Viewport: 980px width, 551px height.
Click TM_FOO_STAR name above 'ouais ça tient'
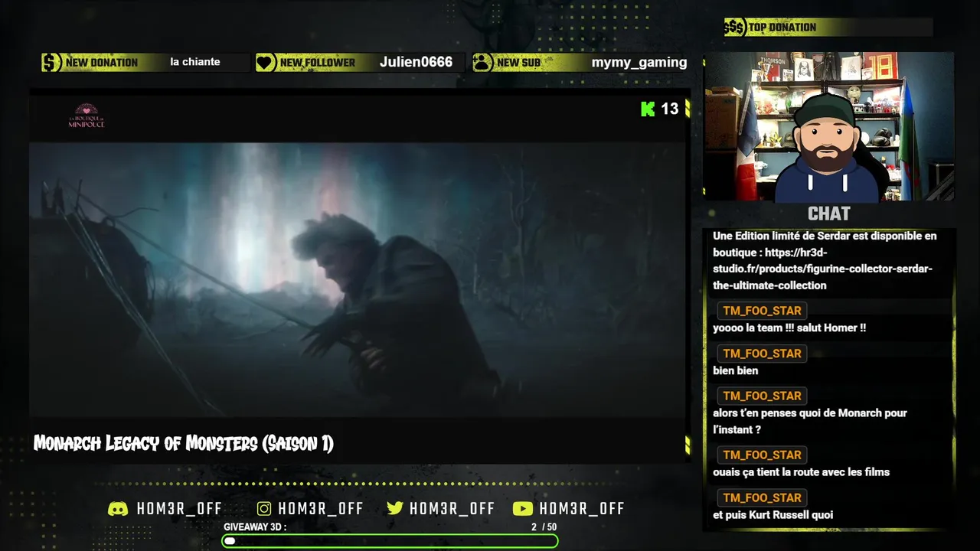[x=762, y=455]
